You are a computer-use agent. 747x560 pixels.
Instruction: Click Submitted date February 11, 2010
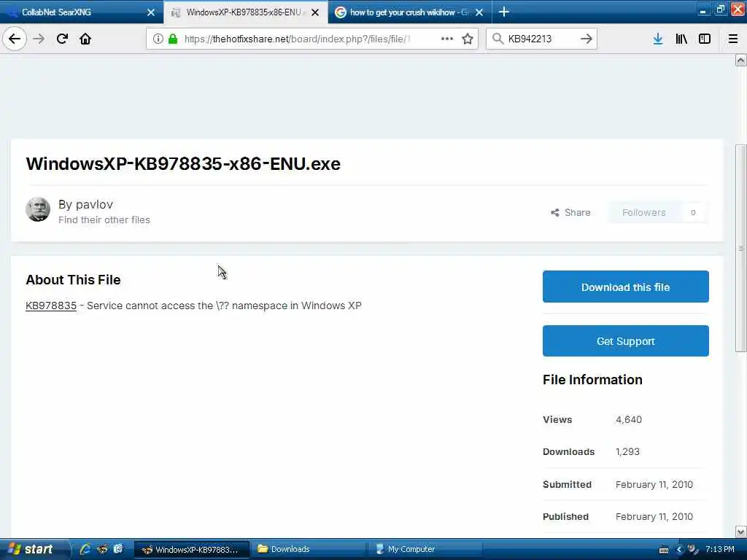pyautogui.click(x=654, y=484)
